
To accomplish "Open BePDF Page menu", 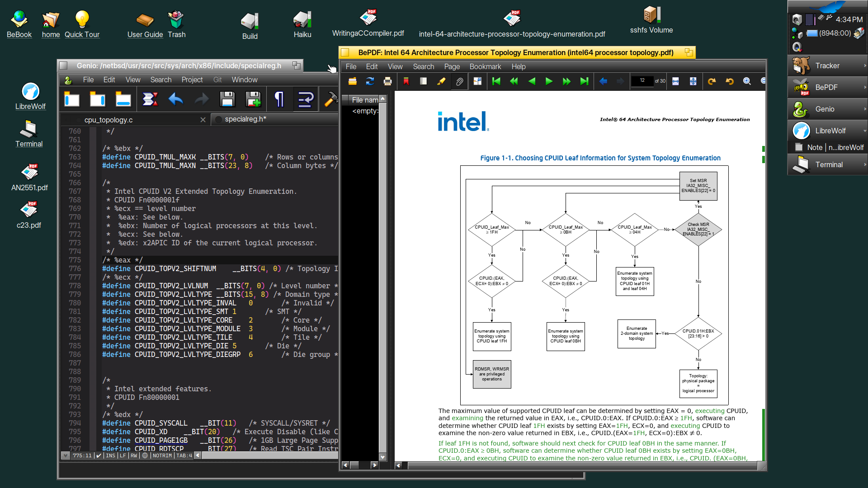I will [x=452, y=66].
